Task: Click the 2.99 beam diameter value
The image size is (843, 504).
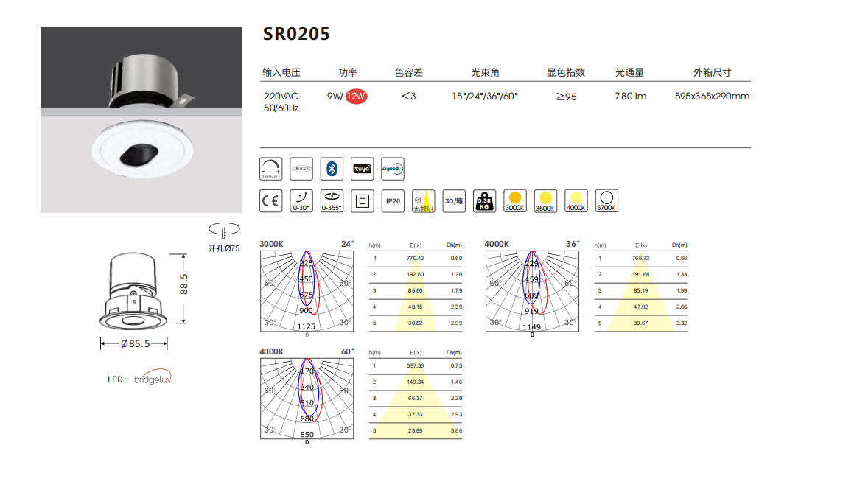Action: 456,323
